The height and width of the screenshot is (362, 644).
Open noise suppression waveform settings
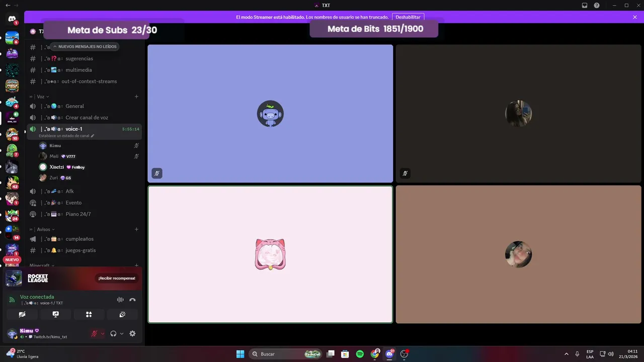pos(120,300)
